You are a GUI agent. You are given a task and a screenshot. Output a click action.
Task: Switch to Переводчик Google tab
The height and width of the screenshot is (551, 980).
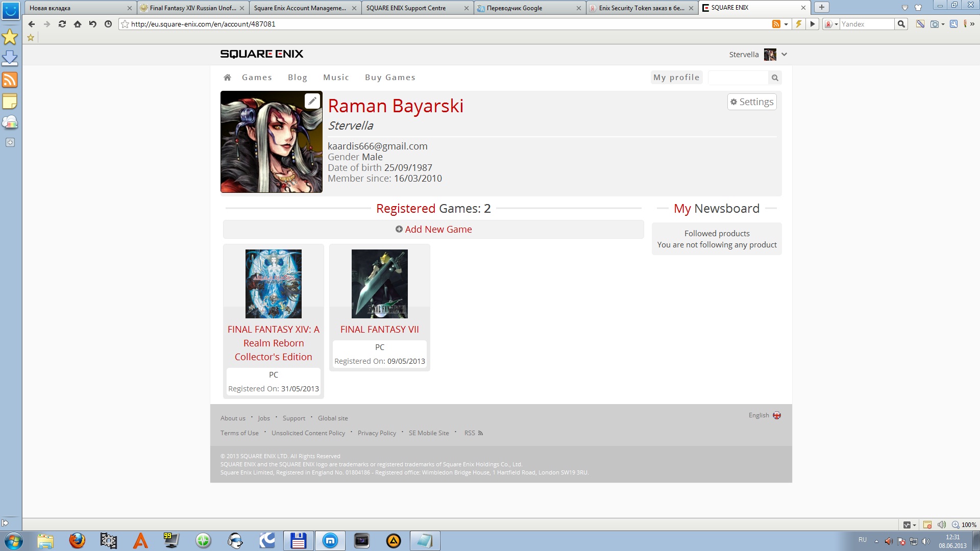pos(530,8)
